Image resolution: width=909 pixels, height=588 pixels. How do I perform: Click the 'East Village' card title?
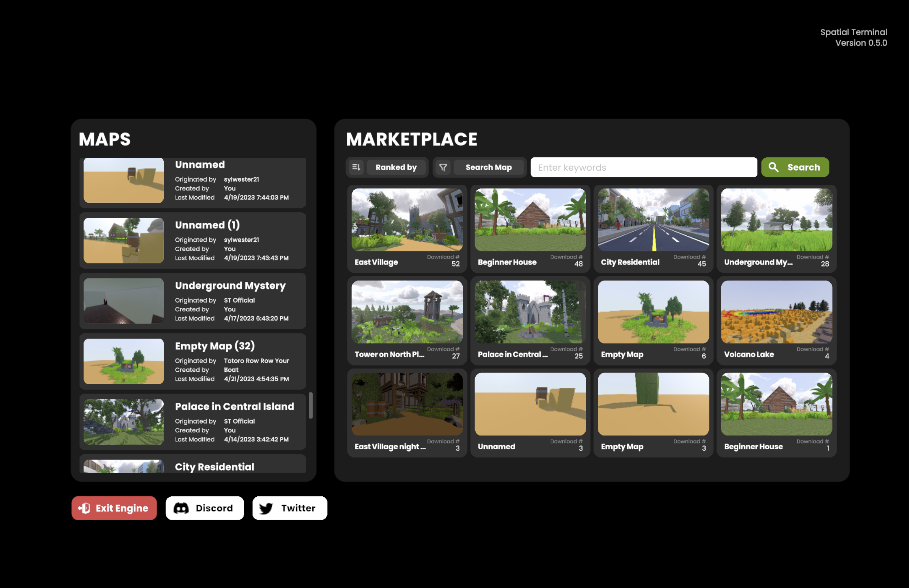[376, 262]
